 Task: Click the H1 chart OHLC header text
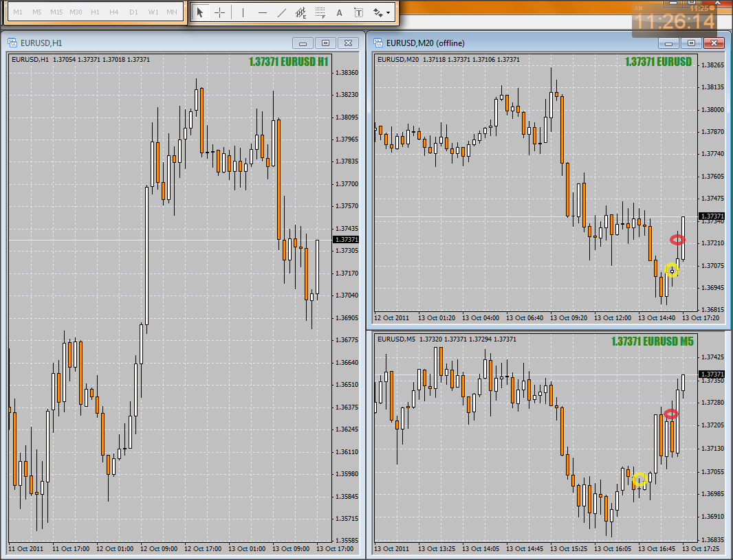80,59
